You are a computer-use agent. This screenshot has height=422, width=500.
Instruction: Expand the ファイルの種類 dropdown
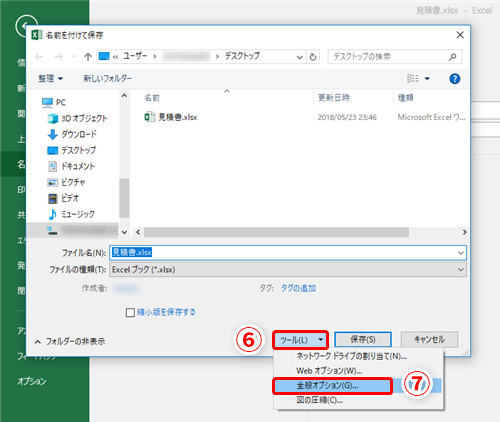(461, 270)
